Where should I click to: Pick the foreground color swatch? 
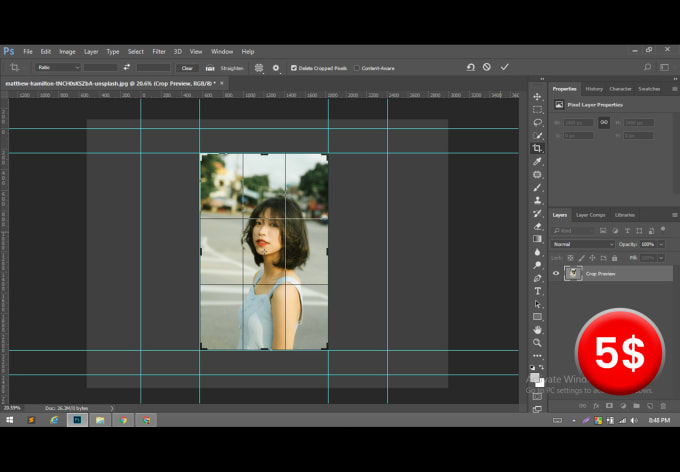coord(535,377)
